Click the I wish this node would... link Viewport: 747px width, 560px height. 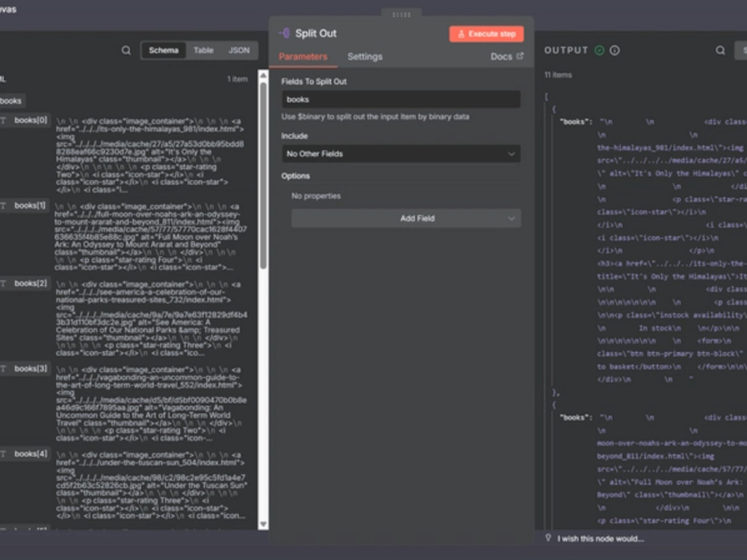[601, 538]
